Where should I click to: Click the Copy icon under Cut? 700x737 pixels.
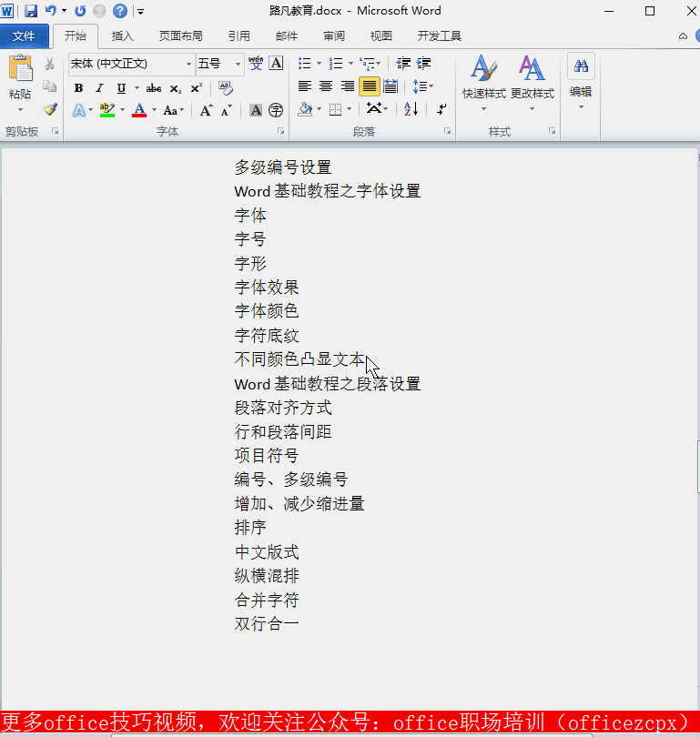[x=50, y=86]
